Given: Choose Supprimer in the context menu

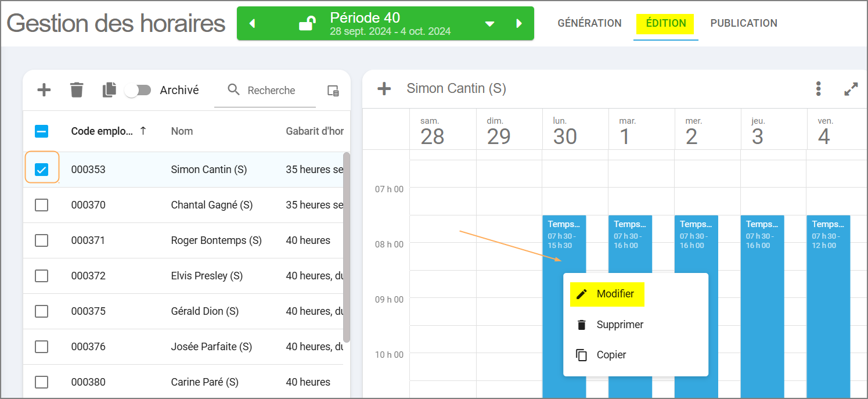Looking at the screenshot, I should tap(636, 325).
